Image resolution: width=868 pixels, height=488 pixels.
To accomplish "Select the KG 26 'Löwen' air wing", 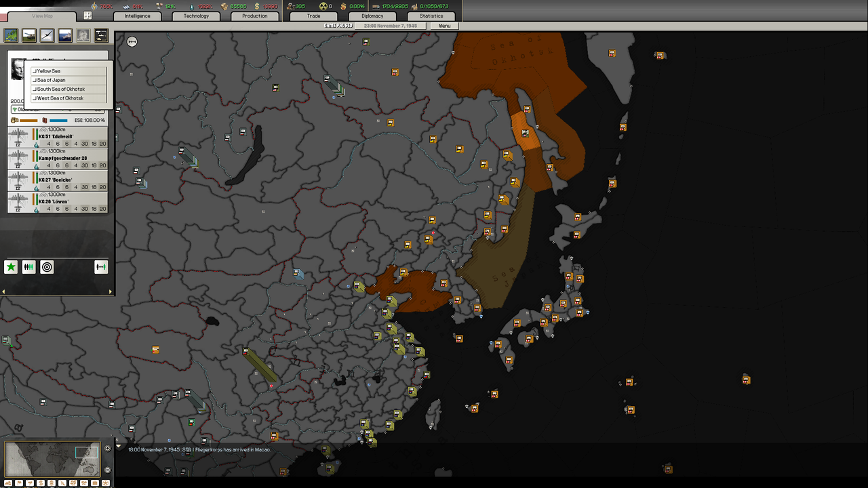I will [58, 202].
